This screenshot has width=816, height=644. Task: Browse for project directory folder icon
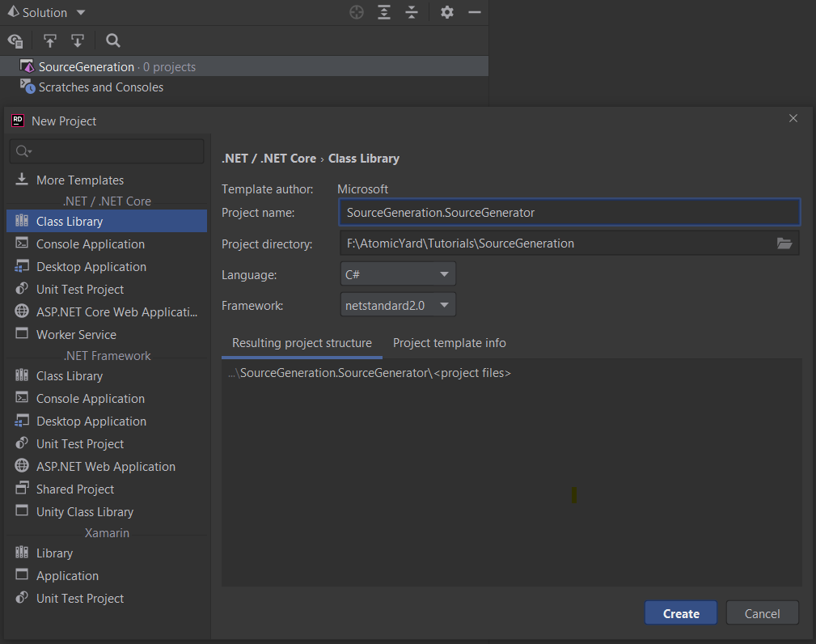[x=784, y=244]
